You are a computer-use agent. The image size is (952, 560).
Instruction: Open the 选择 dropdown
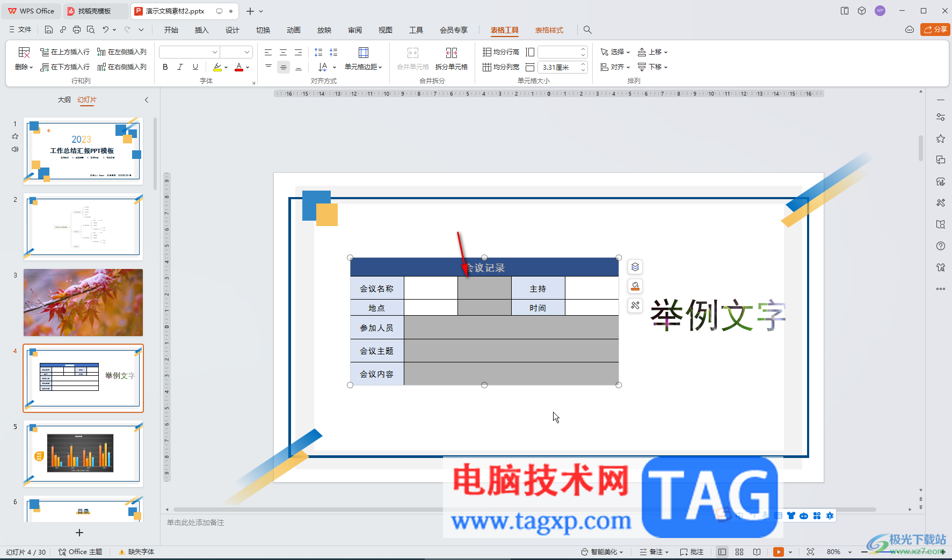coord(615,52)
